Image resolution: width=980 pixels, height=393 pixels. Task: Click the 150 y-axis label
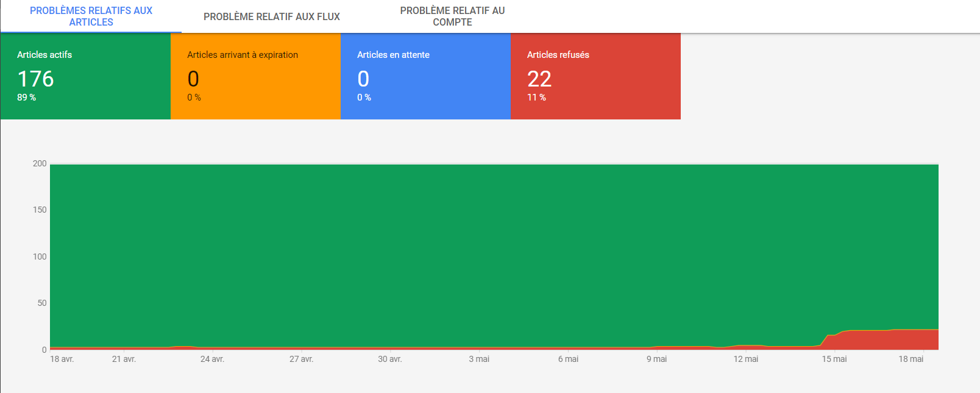coord(40,210)
